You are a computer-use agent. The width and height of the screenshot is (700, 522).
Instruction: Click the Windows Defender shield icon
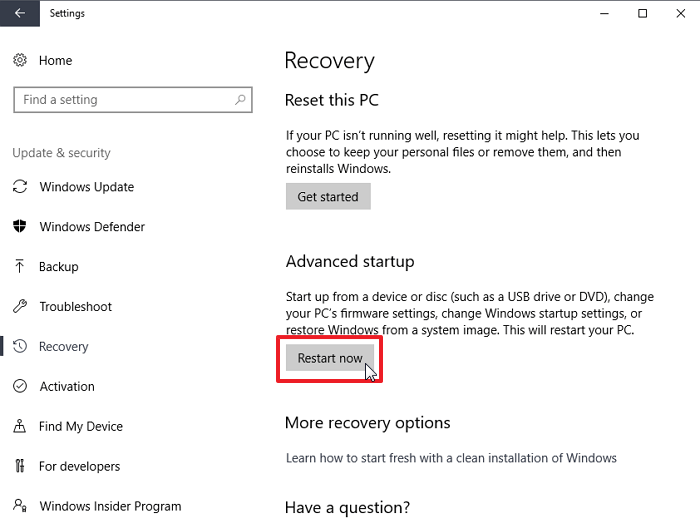coord(20,227)
